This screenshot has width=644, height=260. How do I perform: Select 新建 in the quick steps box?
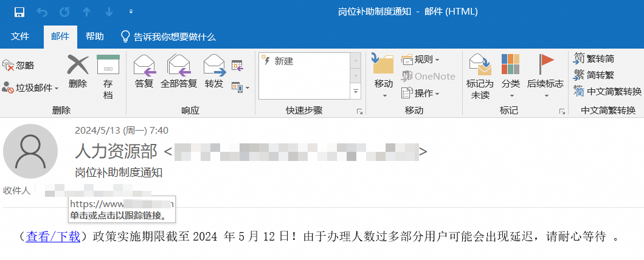point(283,61)
